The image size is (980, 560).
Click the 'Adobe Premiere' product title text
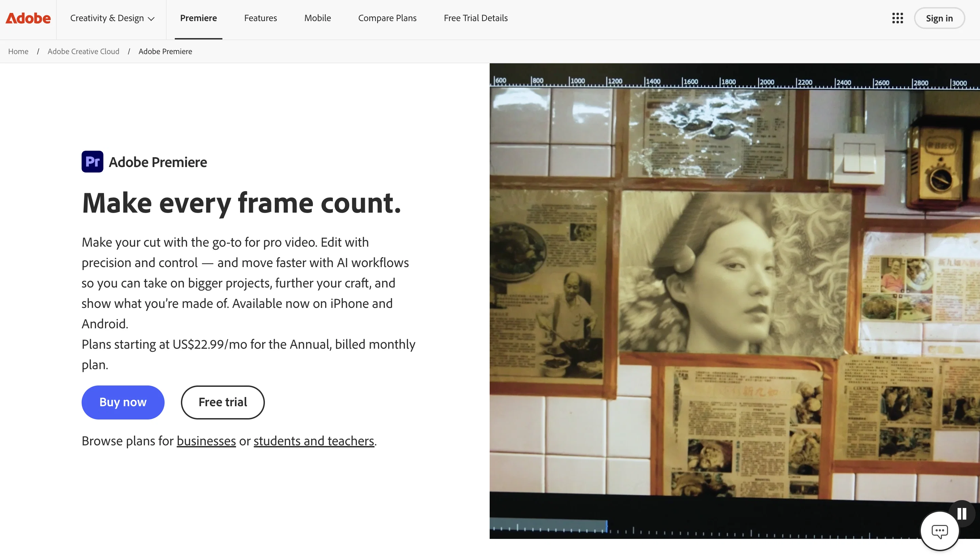point(157,162)
